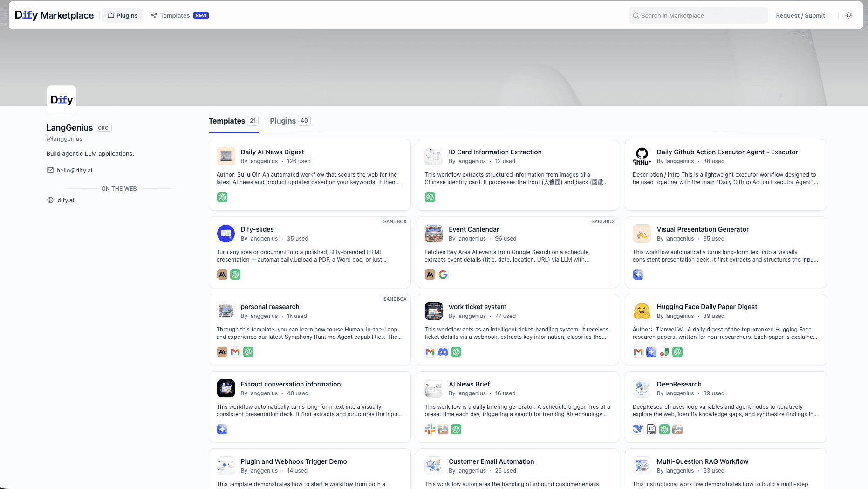The width and height of the screenshot is (868, 489).
Task: Click the Dify-slides blue circle icon
Action: click(226, 234)
